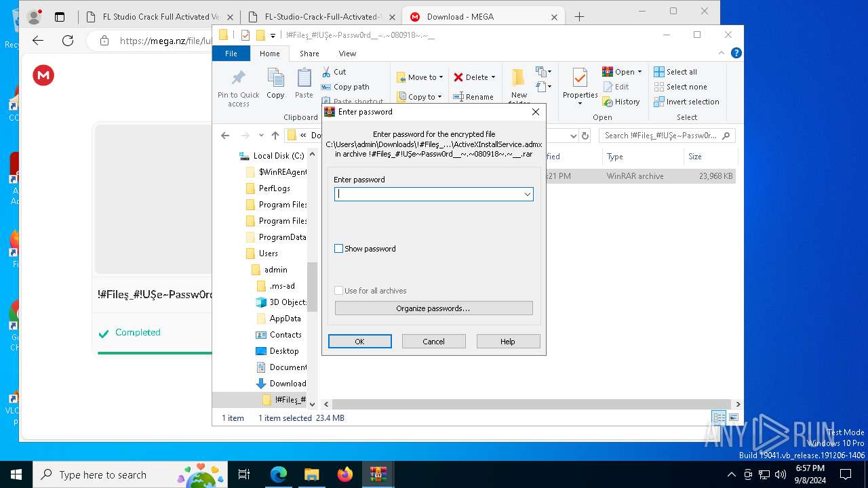Screen dimensions: 868x488
Task: Collapse the ribbon with chevron
Action: point(722,53)
